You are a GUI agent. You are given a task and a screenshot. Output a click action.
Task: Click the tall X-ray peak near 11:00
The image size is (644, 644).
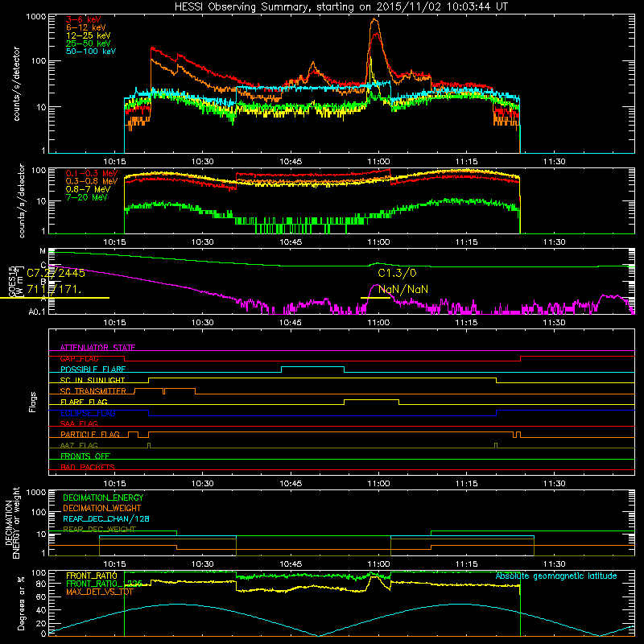374,21
